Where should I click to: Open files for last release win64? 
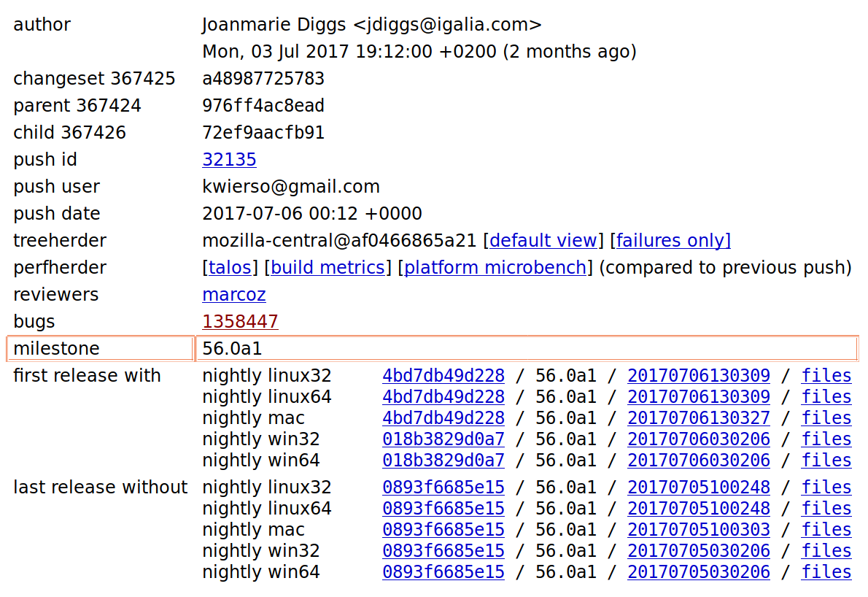click(x=826, y=572)
